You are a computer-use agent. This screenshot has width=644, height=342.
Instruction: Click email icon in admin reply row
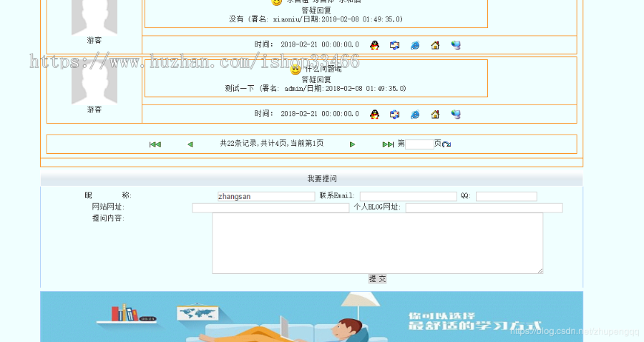point(394,114)
